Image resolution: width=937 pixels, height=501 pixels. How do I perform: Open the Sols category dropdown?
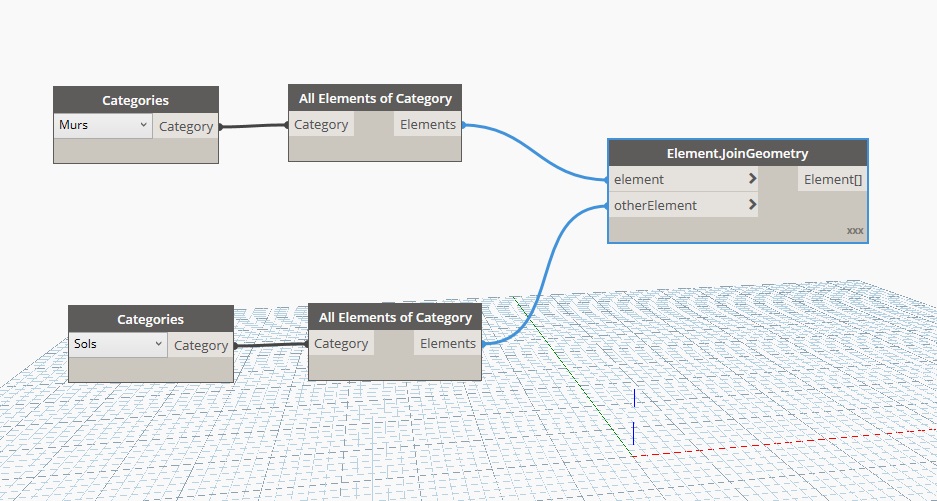(117, 344)
